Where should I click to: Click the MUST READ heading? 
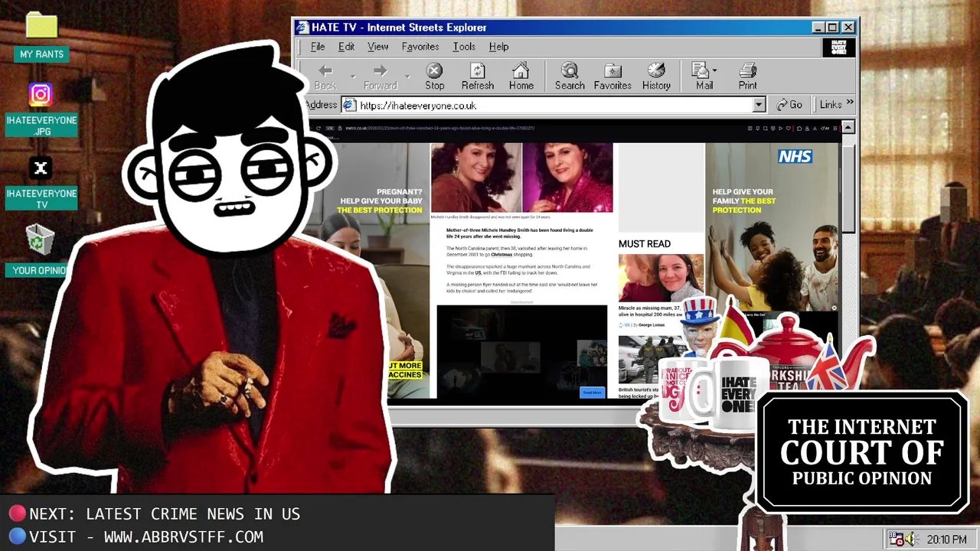(x=645, y=243)
